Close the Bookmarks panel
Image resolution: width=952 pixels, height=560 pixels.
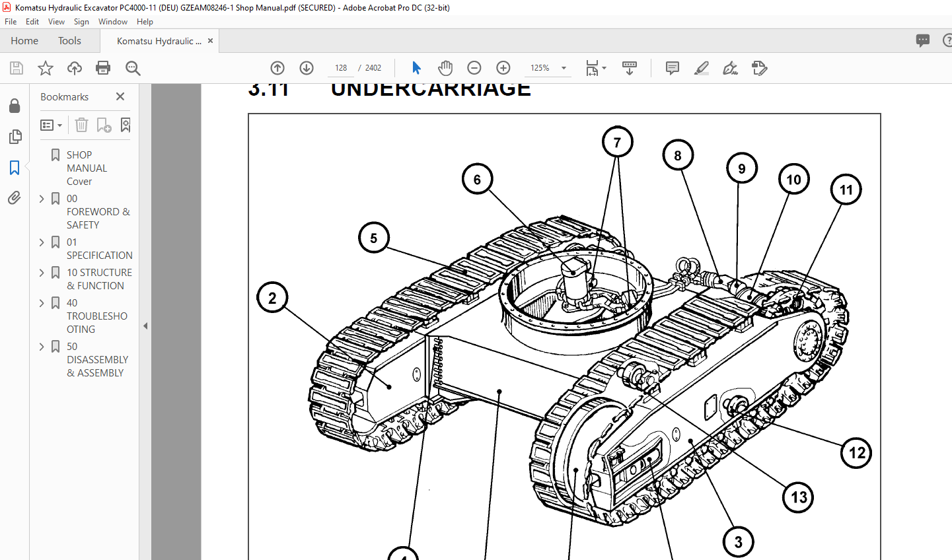tap(120, 96)
